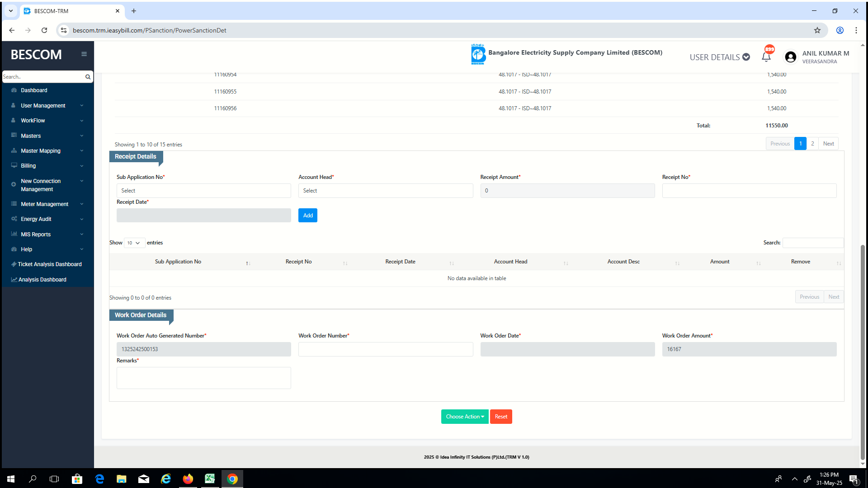Open the Sub Application No select
Viewport: 868px width, 488px height.
pos(203,191)
